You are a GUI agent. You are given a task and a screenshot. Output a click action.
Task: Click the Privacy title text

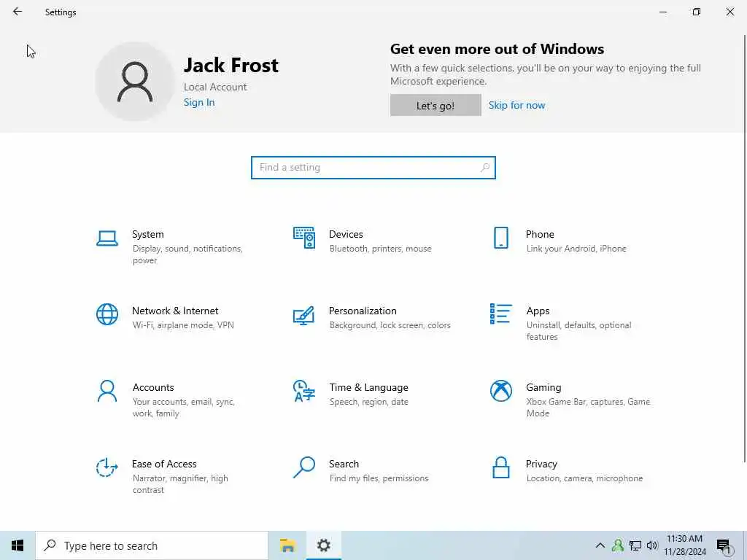click(541, 464)
